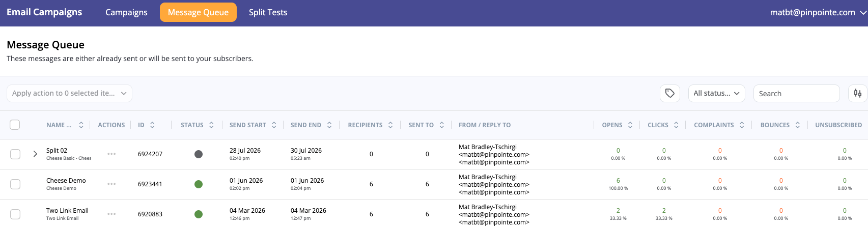868x227 pixels.
Task: Switch to the Split Tests tab
Action: [268, 12]
